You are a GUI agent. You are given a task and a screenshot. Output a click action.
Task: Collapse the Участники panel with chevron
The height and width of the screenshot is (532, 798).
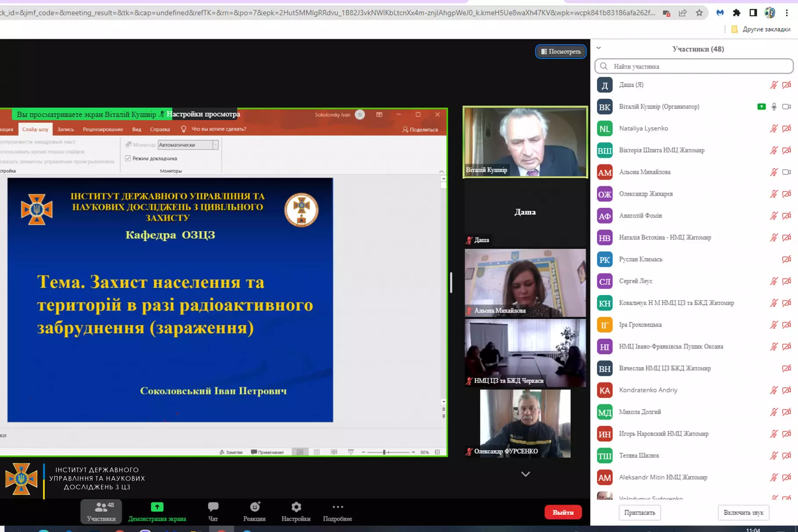[x=598, y=48]
